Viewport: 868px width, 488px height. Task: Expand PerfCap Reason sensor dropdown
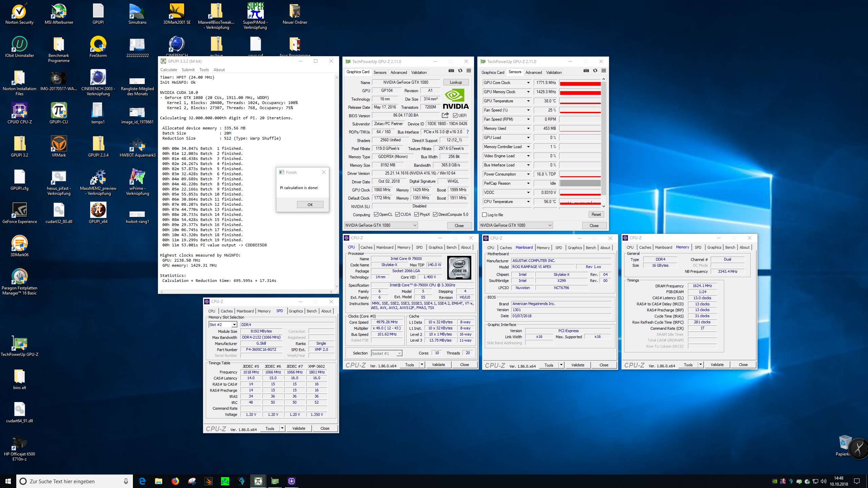[x=528, y=183]
